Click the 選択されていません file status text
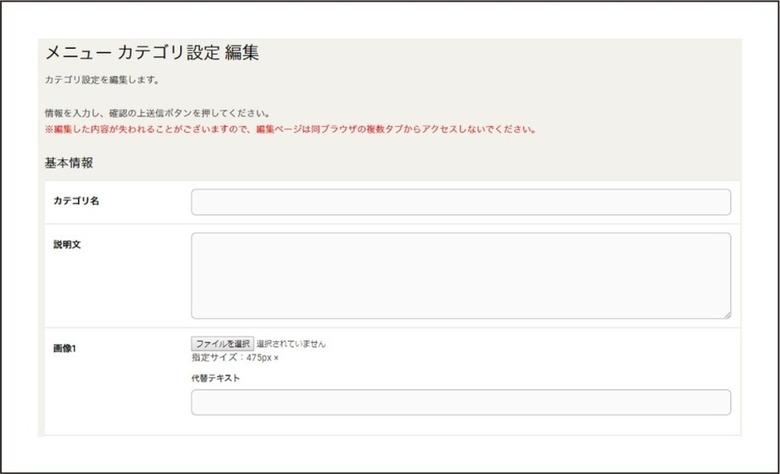The width and height of the screenshot is (780, 474). click(291, 344)
